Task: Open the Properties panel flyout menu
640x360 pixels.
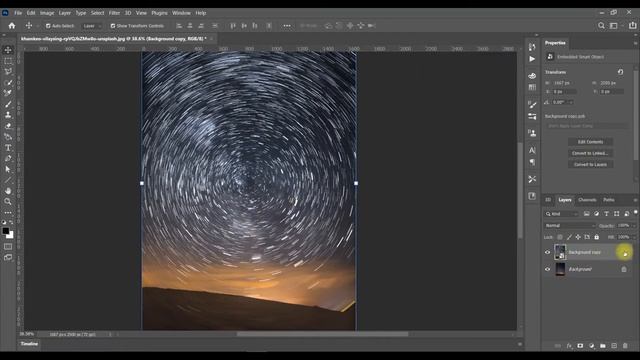Action: point(636,43)
